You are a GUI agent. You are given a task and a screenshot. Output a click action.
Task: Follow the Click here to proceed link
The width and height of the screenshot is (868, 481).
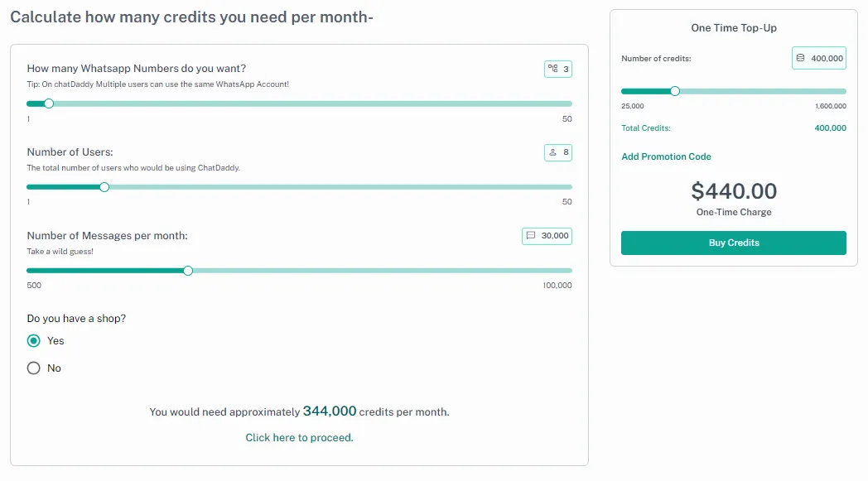tap(299, 437)
